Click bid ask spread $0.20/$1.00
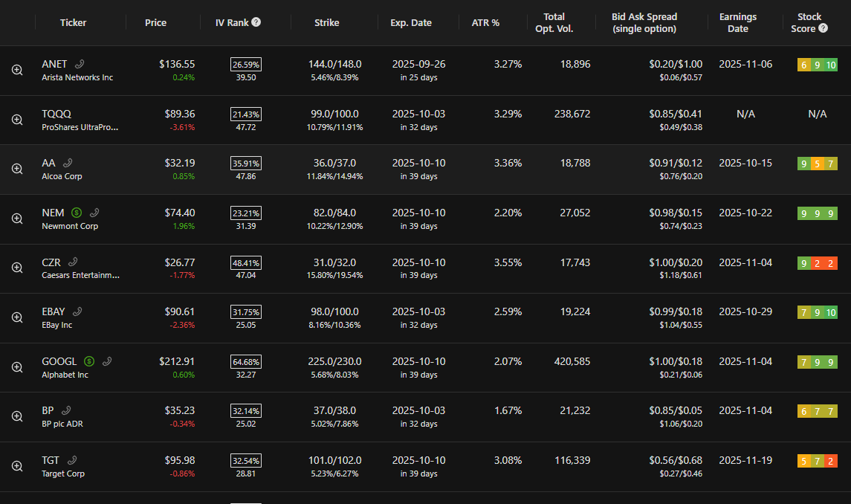Screen dimensions: 851x504 [676, 64]
